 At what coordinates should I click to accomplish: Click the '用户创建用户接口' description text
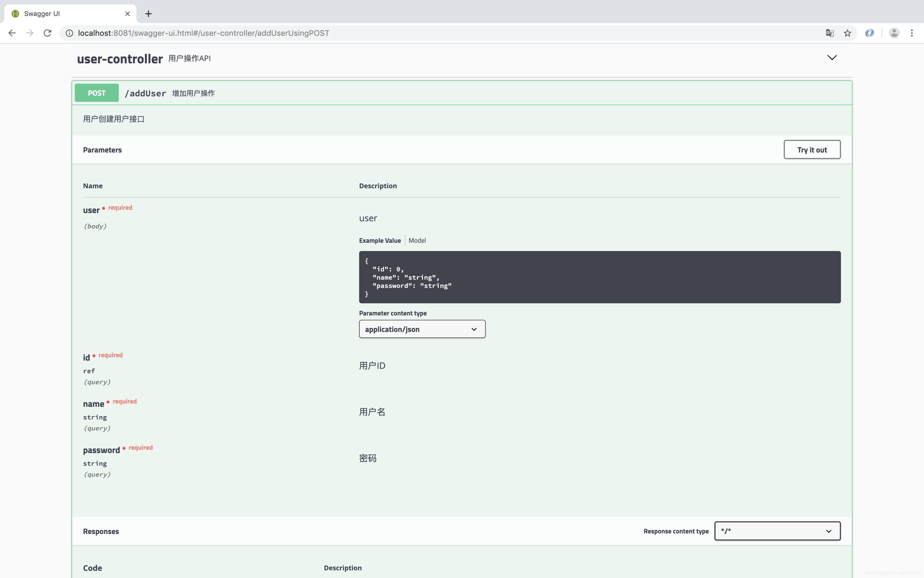114,119
